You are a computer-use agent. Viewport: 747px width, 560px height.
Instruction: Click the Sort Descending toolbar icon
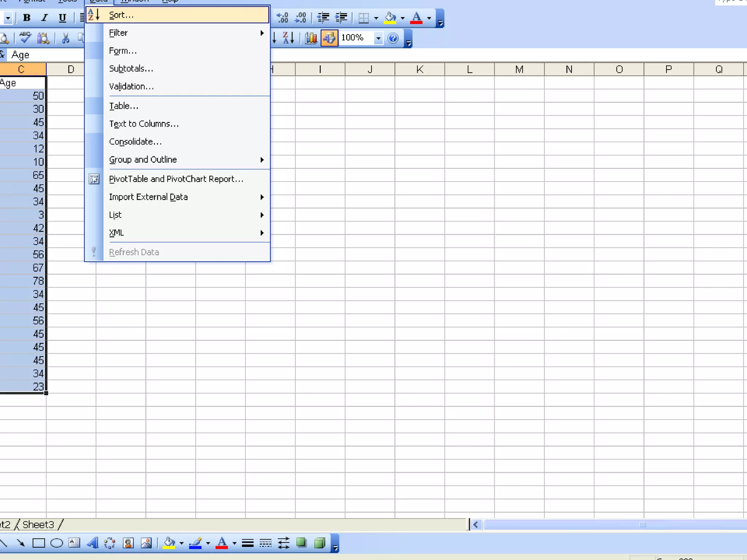pyautogui.click(x=288, y=38)
